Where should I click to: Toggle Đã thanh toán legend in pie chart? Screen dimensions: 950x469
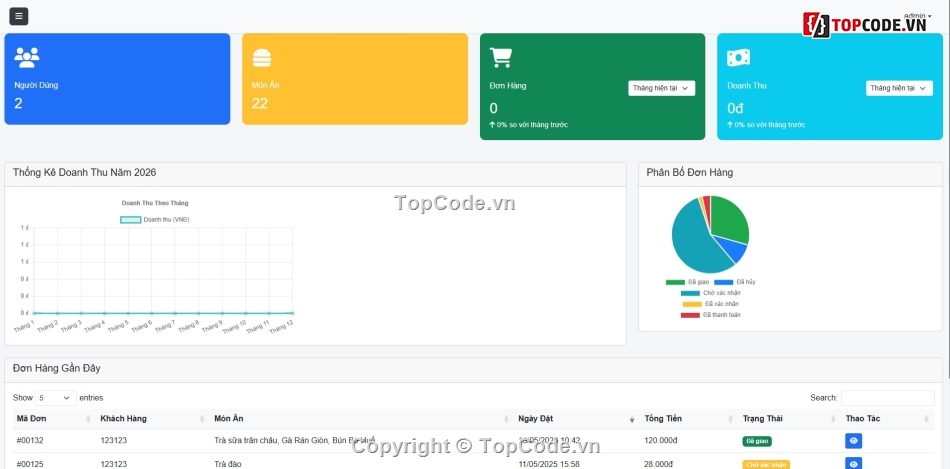pos(711,315)
